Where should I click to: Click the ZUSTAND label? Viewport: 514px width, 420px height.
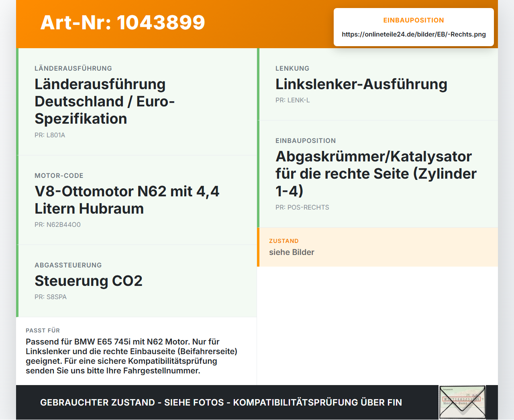284,241
